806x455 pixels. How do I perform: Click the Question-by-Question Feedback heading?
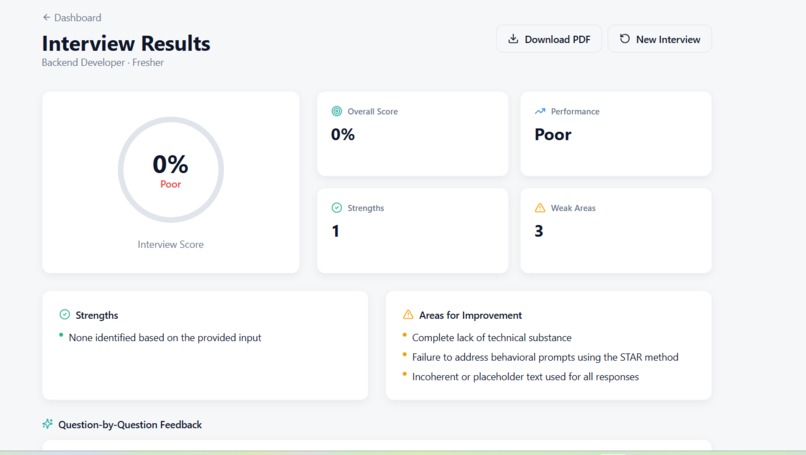click(x=130, y=425)
